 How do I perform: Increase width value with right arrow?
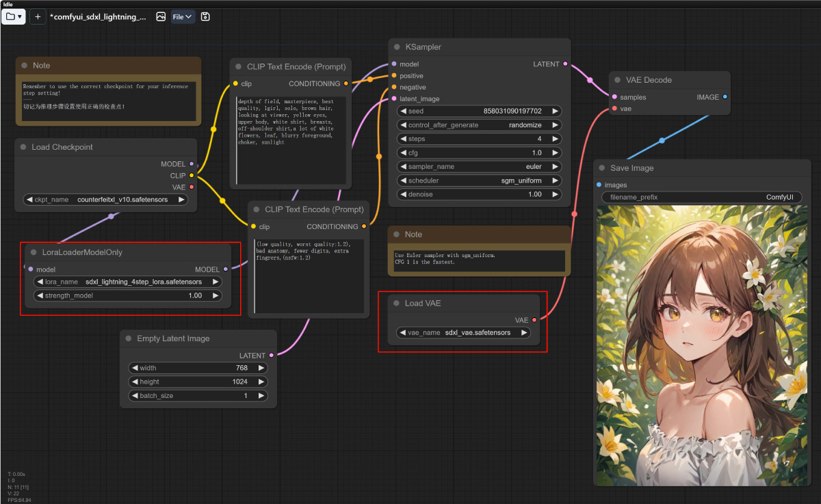click(x=261, y=368)
